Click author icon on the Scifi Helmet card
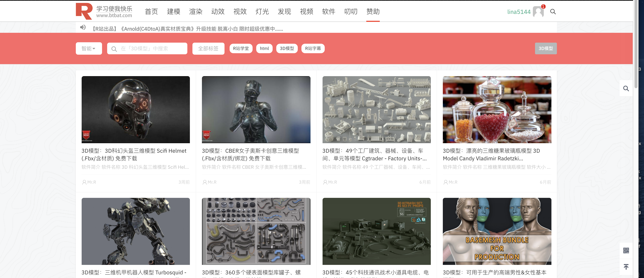Viewport: 644px width, 278px height. pos(84,182)
